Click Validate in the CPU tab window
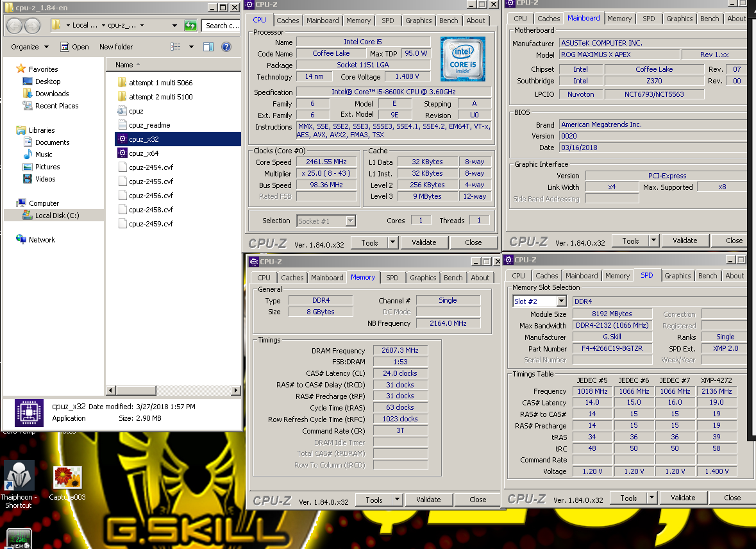The height and width of the screenshot is (549, 756). (424, 242)
